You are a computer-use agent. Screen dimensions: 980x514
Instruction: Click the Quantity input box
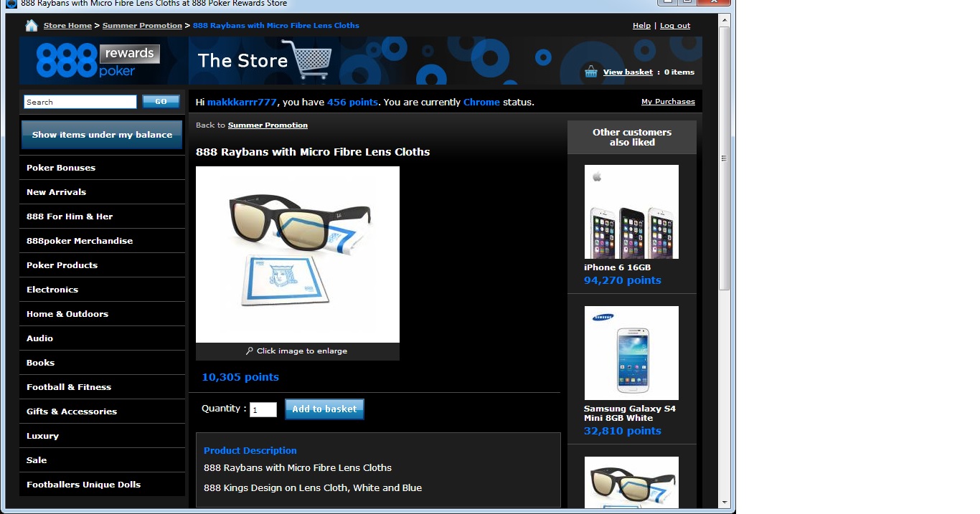click(x=263, y=410)
